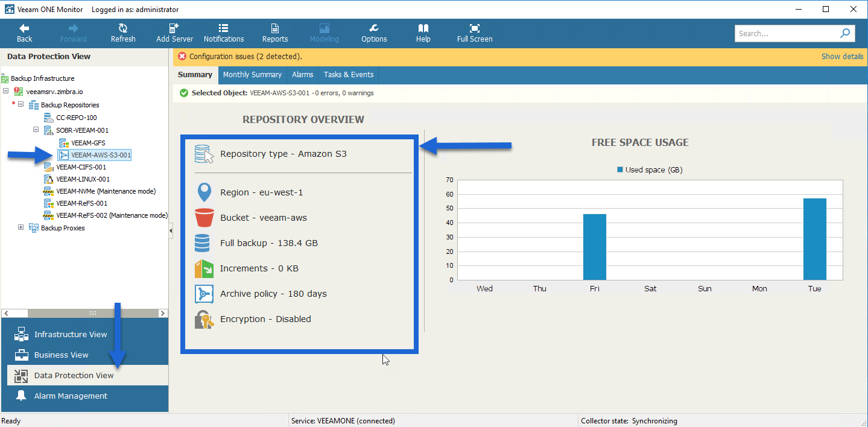This screenshot has height=427, width=868.
Task: Collapse the Backup Repositories node
Action: tap(21, 104)
